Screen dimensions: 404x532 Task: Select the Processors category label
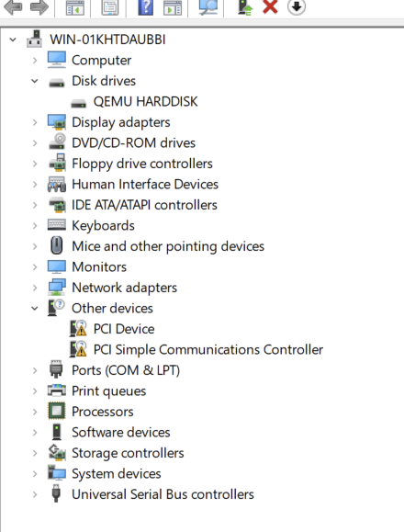pos(102,412)
